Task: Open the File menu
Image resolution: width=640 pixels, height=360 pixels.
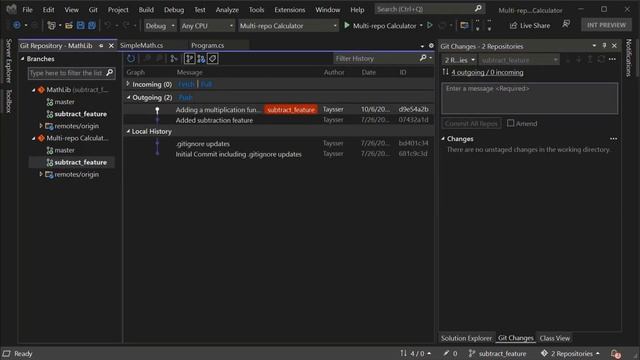Action: 27,9
